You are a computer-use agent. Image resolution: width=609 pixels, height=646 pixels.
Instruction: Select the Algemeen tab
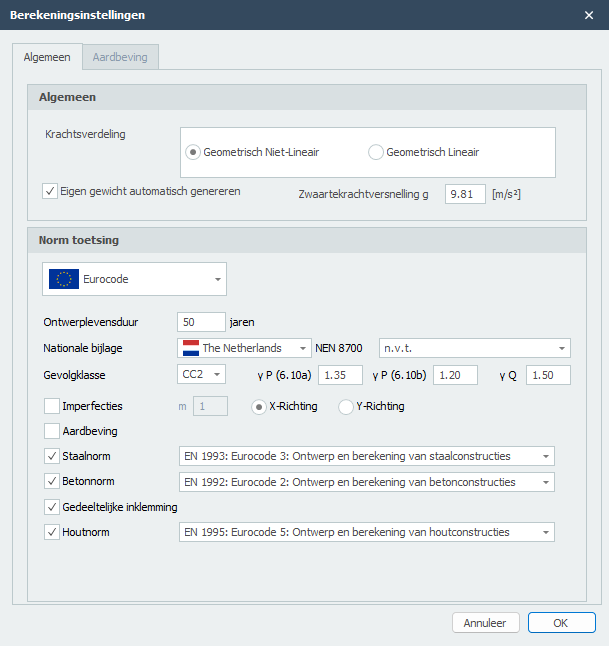click(x=47, y=58)
